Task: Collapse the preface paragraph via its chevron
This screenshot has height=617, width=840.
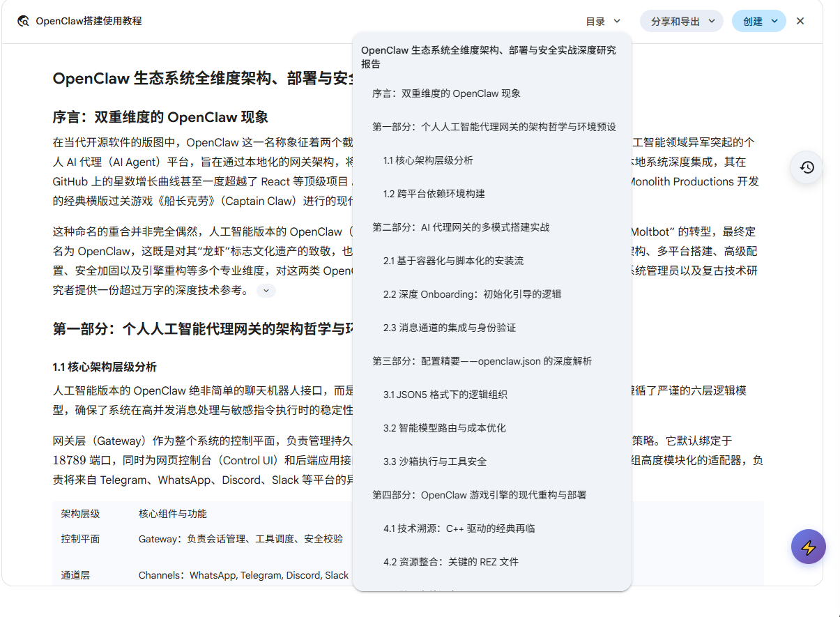Action: [266, 291]
